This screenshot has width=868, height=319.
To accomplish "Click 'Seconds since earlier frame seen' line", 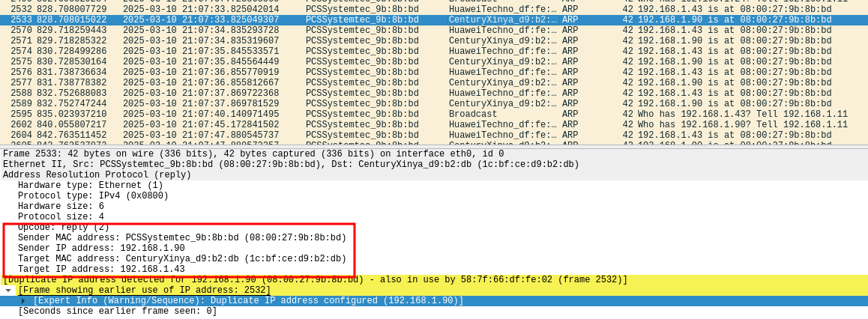I will pos(117,312).
